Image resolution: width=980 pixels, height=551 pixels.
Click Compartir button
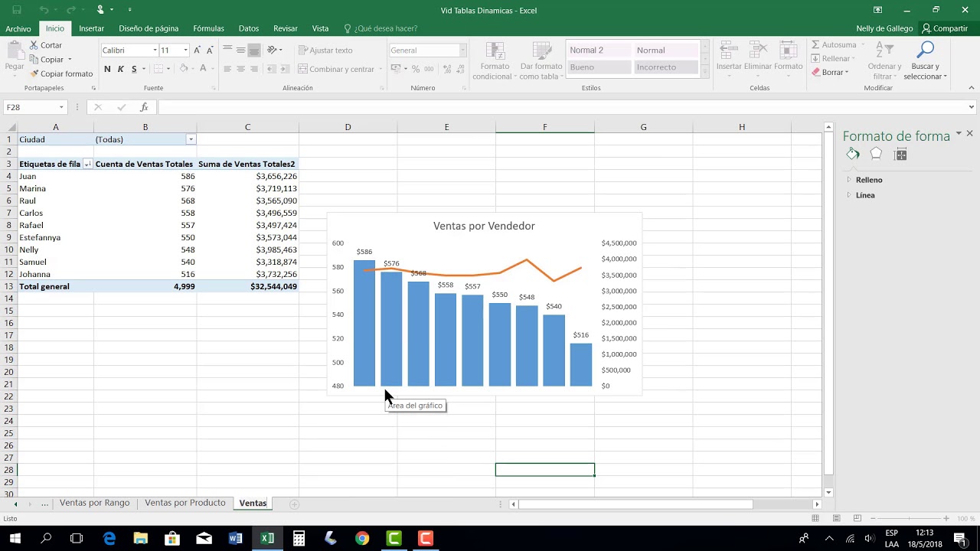pos(945,28)
